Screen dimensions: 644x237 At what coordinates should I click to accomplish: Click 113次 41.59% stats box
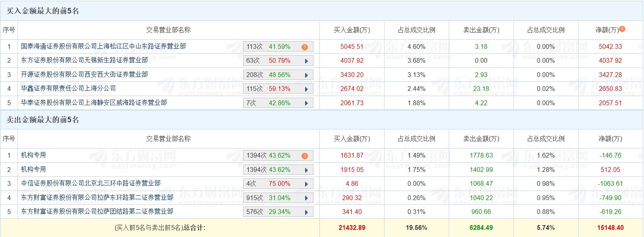[x=278, y=47]
